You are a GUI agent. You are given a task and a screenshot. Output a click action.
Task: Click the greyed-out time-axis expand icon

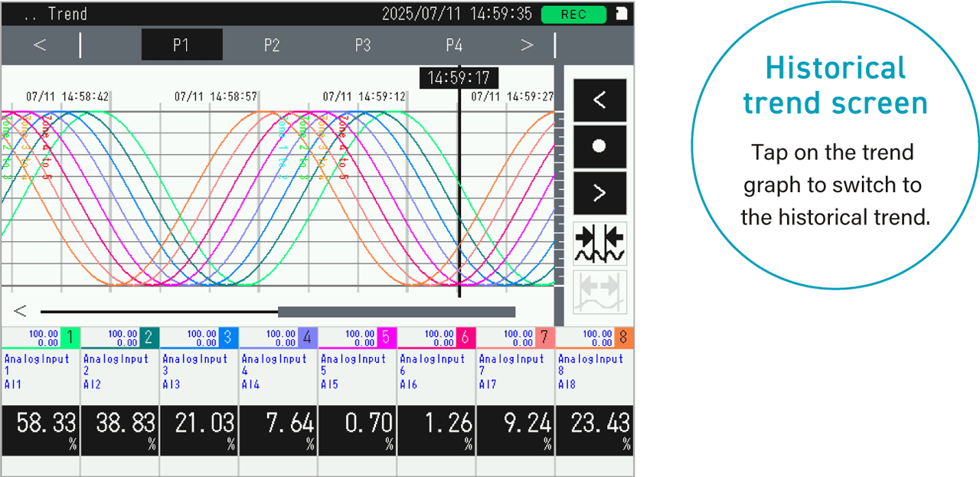[x=599, y=292]
